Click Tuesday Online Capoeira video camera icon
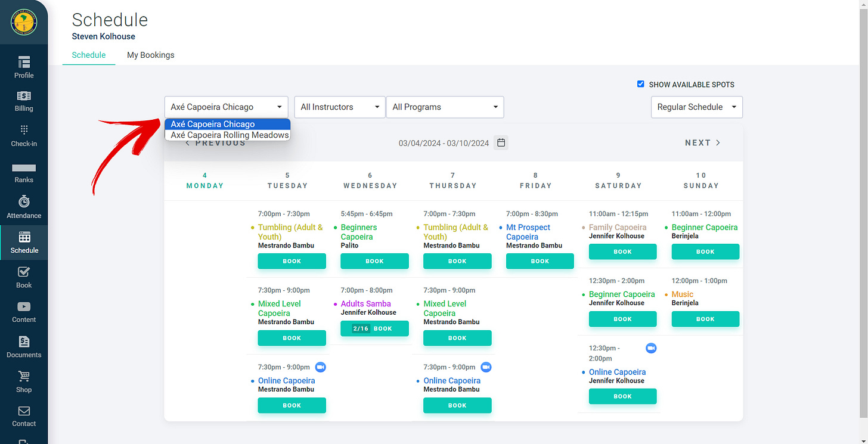Viewport: 868px width, 444px height. click(321, 367)
